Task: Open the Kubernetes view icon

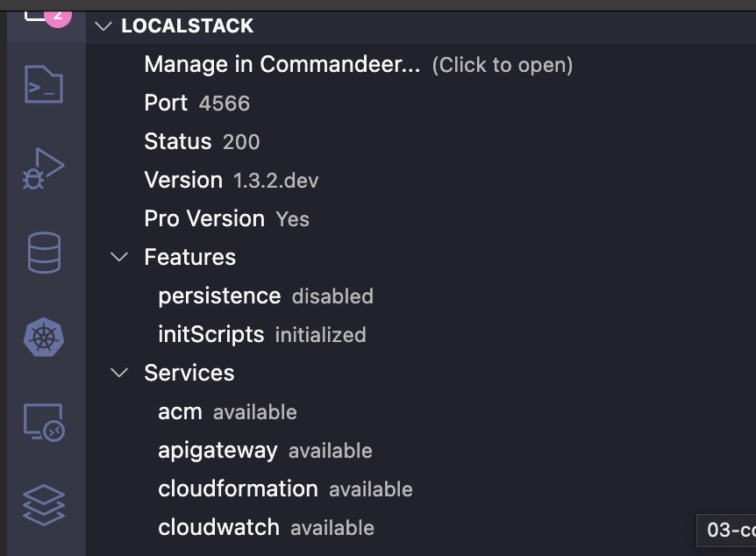Action: [x=44, y=337]
